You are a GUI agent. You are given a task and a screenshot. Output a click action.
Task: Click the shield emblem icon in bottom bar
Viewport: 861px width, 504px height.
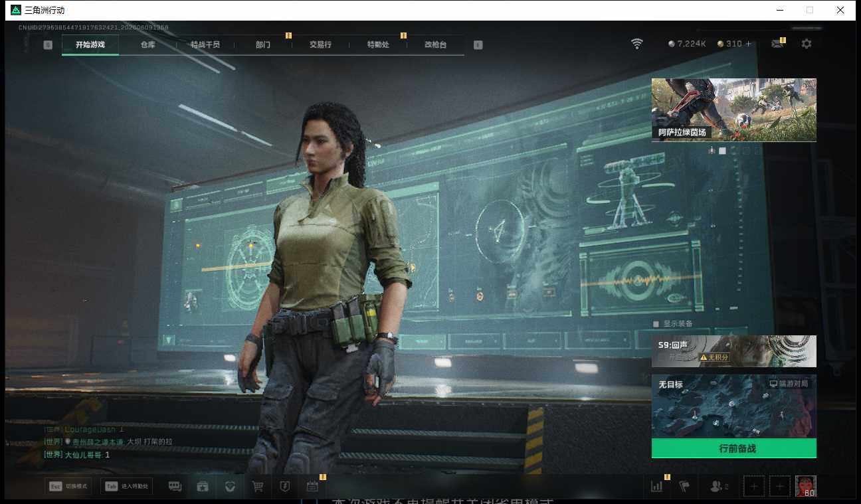click(x=231, y=487)
